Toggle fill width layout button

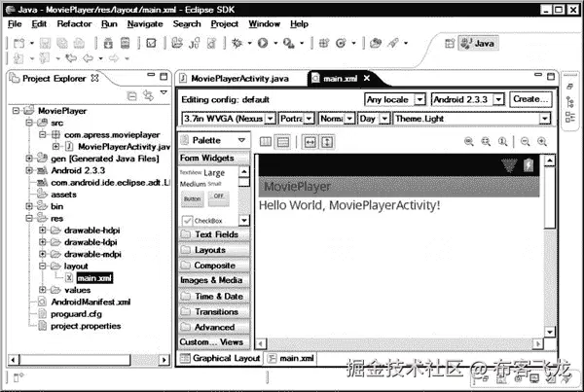tap(310, 142)
